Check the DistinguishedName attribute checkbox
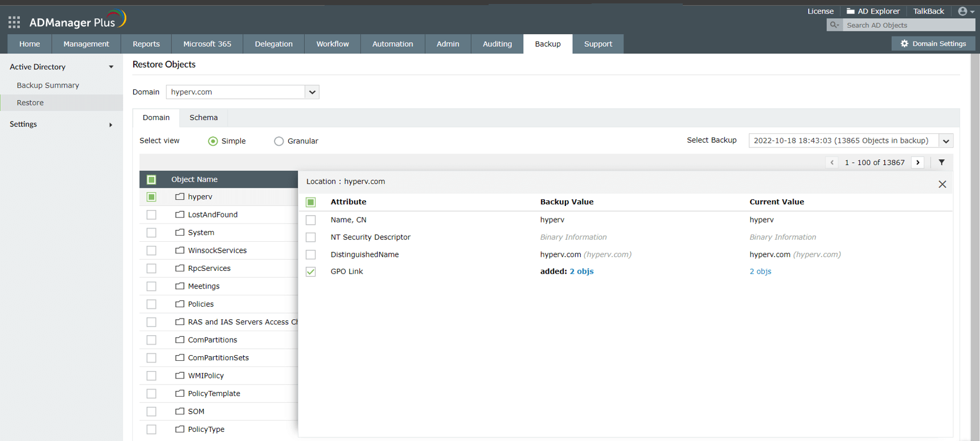Screen dimensions: 980x441 (311, 254)
